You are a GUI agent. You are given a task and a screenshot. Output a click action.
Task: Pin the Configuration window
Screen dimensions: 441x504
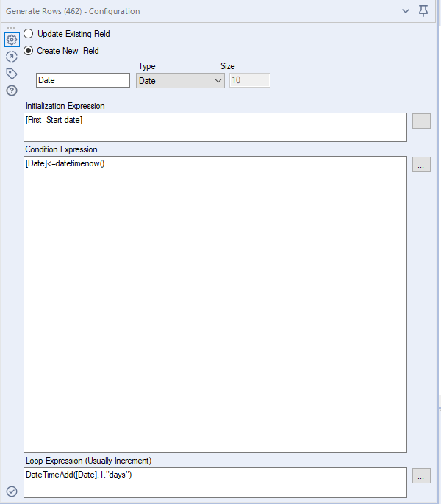pyautogui.click(x=423, y=11)
